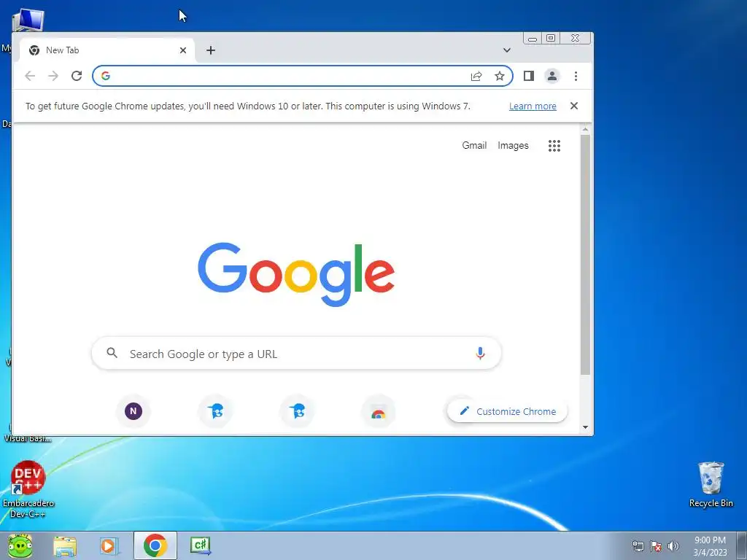Open the Chrome Web Store rainbow shortcut

379,411
